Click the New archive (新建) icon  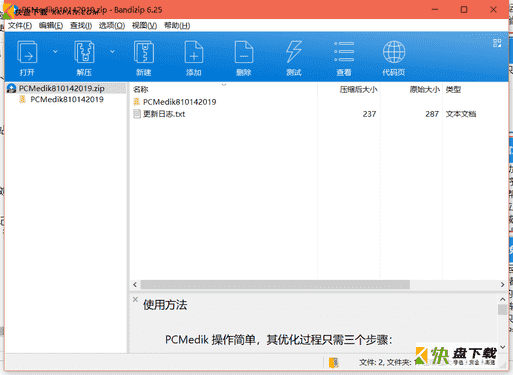pyautogui.click(x=144, y=52)
